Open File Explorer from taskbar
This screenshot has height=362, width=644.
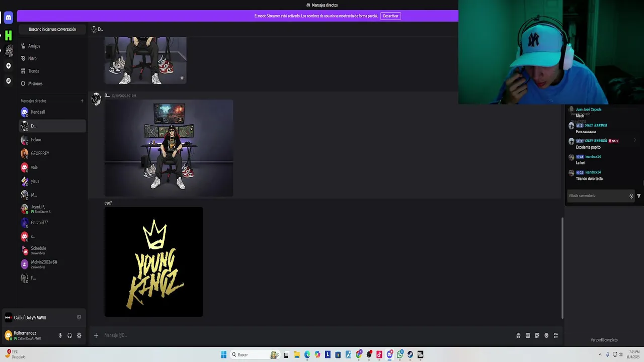[297, 354]
